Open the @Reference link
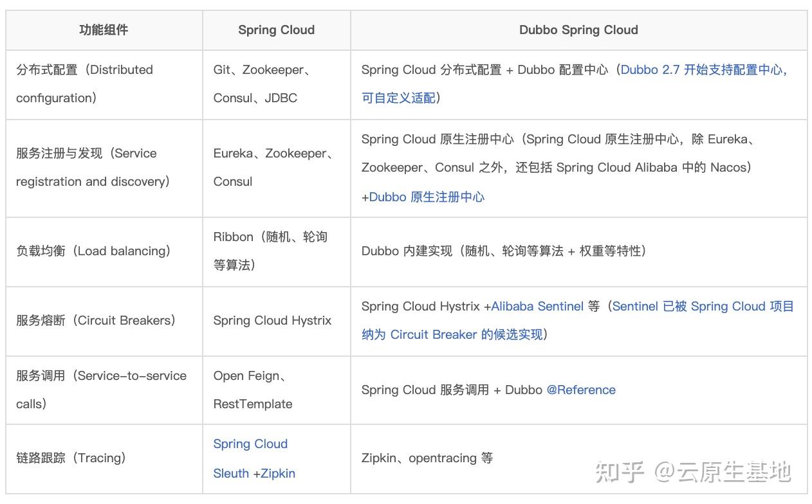Viewport: 812px width, 504px height. point(581,390)
